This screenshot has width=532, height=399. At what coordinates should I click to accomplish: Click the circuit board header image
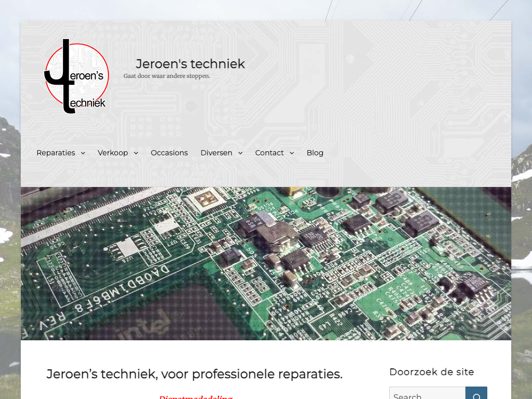tap(266, 263)
